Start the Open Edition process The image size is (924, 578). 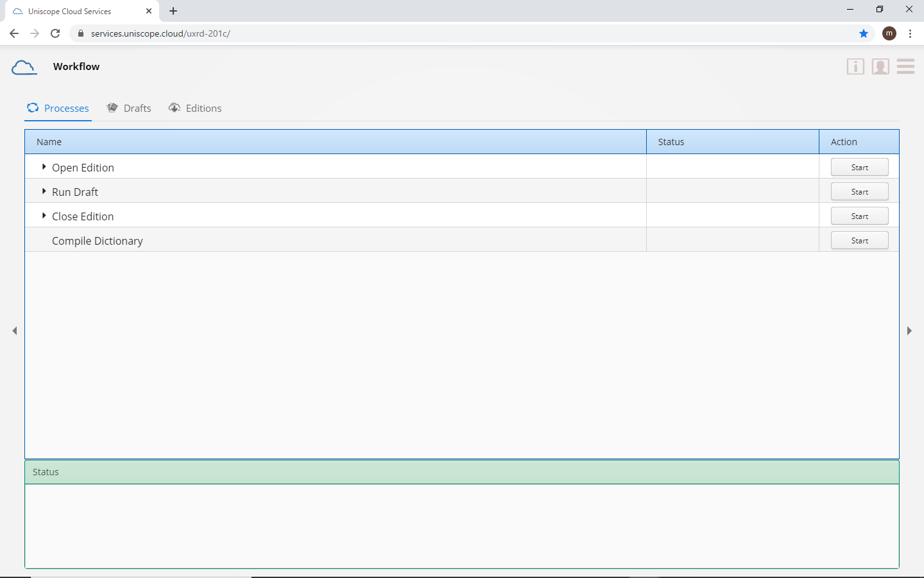point(859,167)
